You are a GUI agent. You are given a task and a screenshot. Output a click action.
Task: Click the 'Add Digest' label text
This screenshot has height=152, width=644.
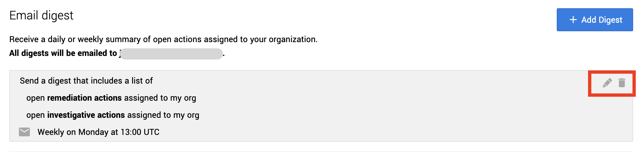[602, 20]
